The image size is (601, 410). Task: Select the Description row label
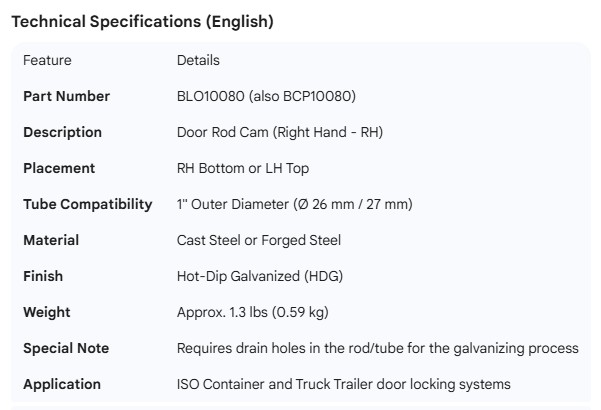(62, 132)
